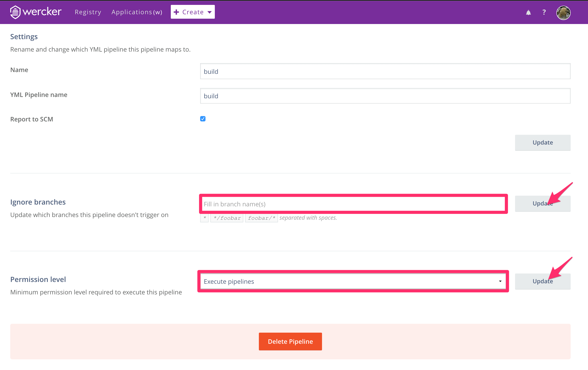Go to the Registry menu item
The image size is (588, 370).
point(88,12)
